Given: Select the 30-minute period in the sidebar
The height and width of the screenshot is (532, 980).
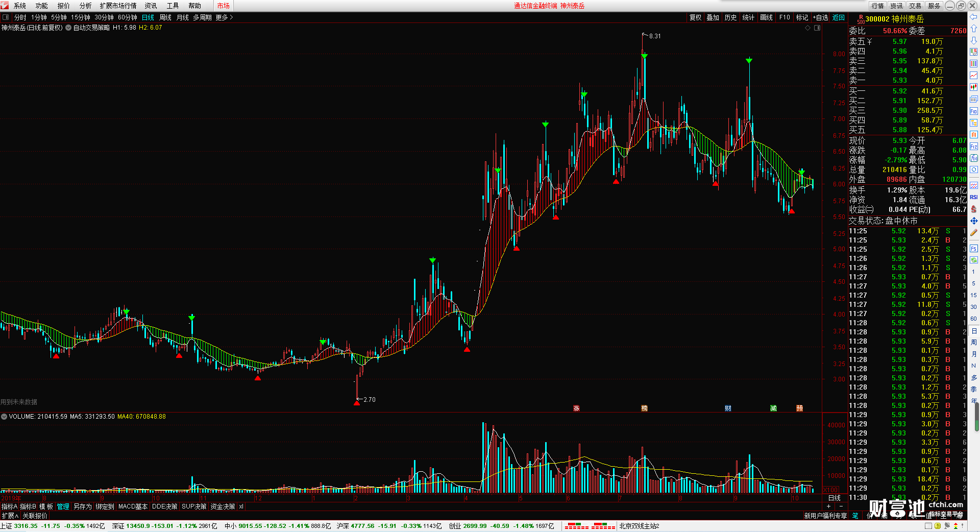Looking at the screenshot, I should (x=973, y=306).
